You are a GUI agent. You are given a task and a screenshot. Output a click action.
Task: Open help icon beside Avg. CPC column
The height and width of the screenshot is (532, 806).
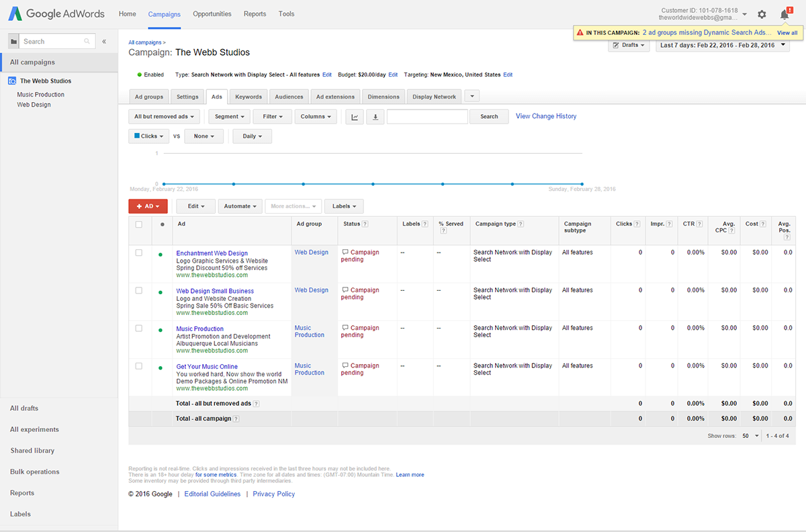[x=733, y=231]
